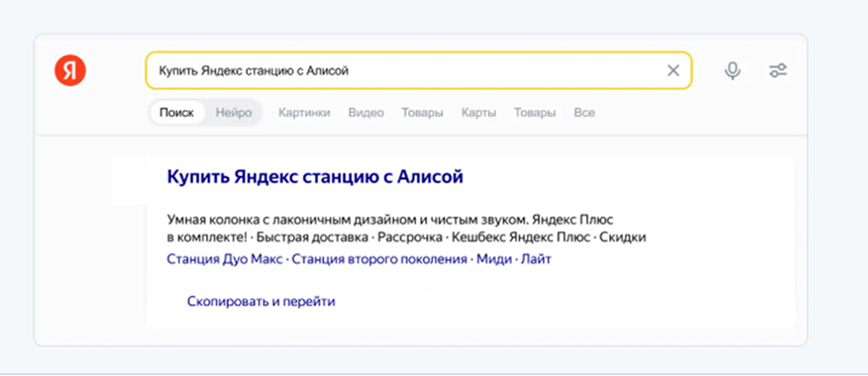Activate voice search microphone

pyautogui.click(x=733, y=71)
